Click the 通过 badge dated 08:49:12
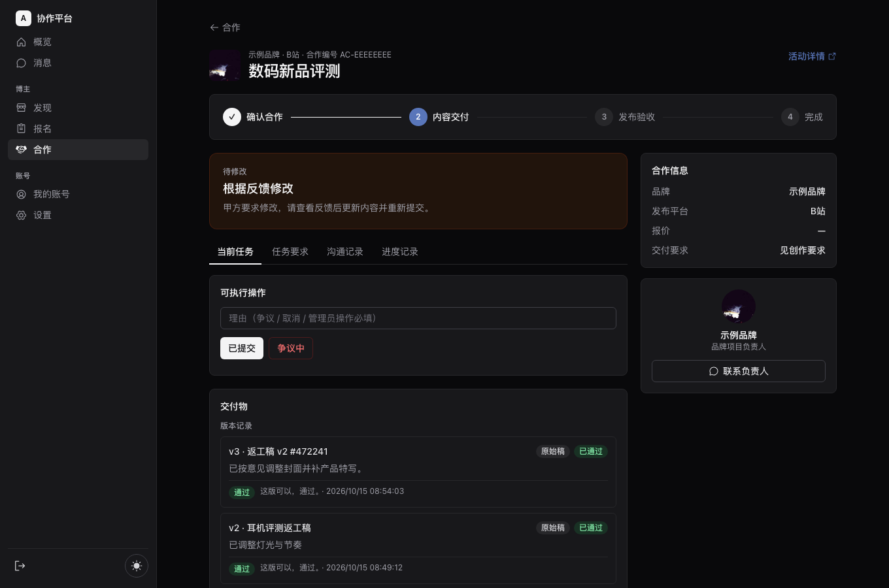The width and height of the screenshot is (889, 588). pyautogui.click(x=242, y=568)
